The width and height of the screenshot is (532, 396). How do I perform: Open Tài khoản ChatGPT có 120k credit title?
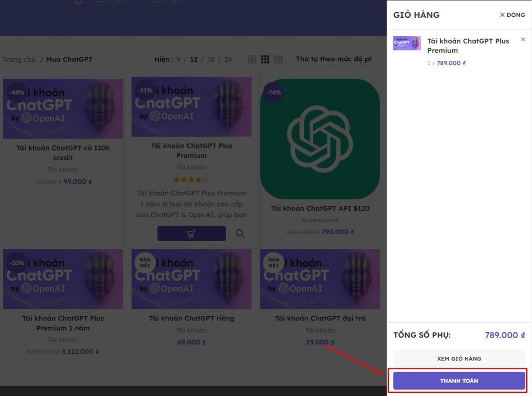pyautogui.click(x=63, y=152)
